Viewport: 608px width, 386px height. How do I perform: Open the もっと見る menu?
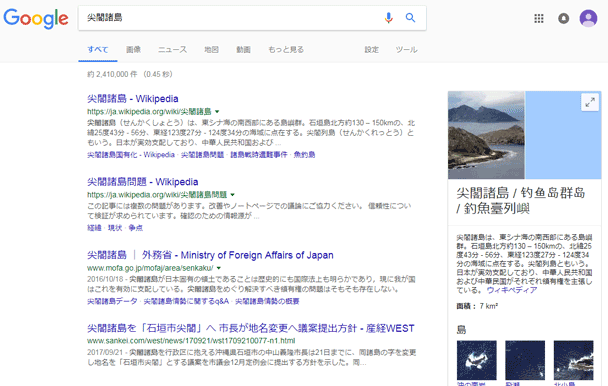pos(286,50)
